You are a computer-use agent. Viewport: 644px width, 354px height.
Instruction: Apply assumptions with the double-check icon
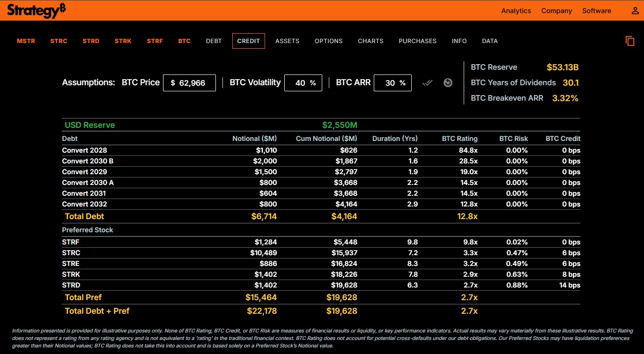[427, 83]
